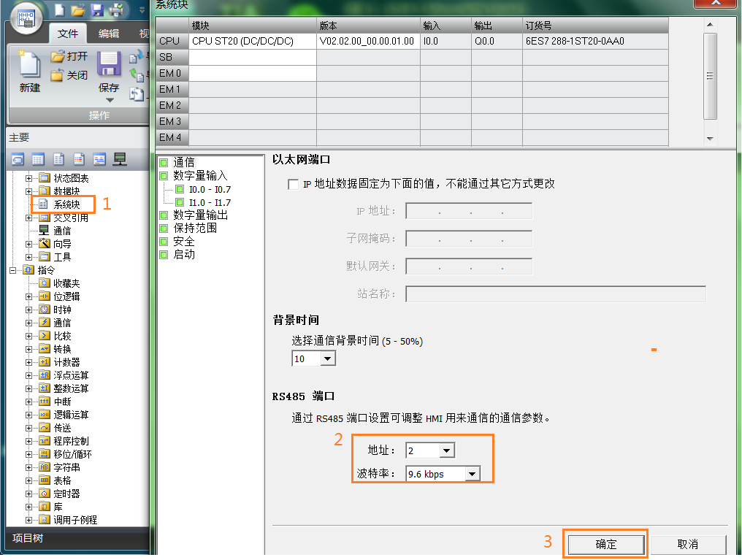The height and width of the screenshot is (560, 742).
Task: Click the 取消 button
Action: 687,544
